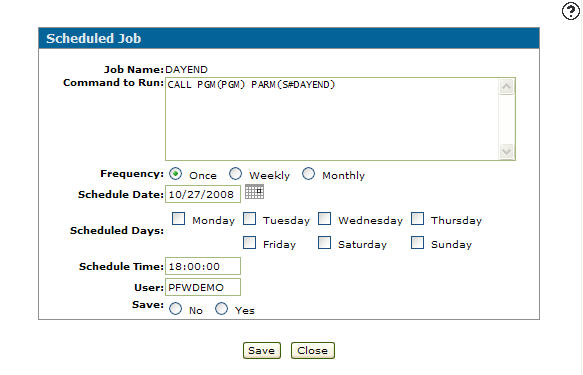The width and height of the screenshot is (583, 375).
Task: Click the command box scroll up arrow
Action: tap(506, 87)
